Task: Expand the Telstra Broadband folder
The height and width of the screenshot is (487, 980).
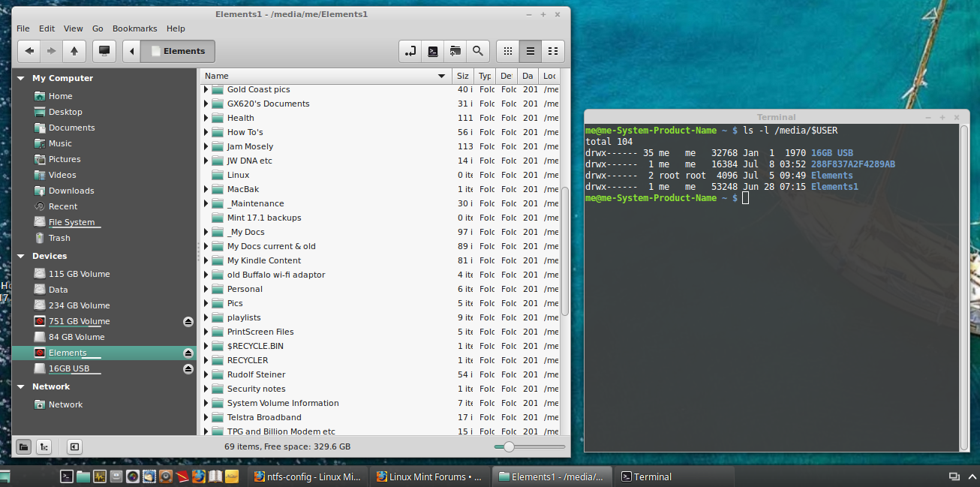Action: tap(206, 417)
